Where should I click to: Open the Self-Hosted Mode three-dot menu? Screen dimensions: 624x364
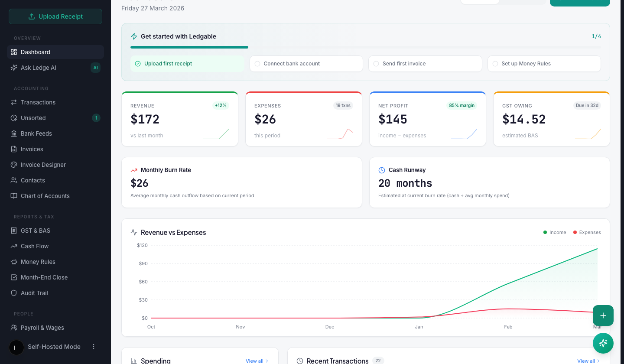point(94,347)
